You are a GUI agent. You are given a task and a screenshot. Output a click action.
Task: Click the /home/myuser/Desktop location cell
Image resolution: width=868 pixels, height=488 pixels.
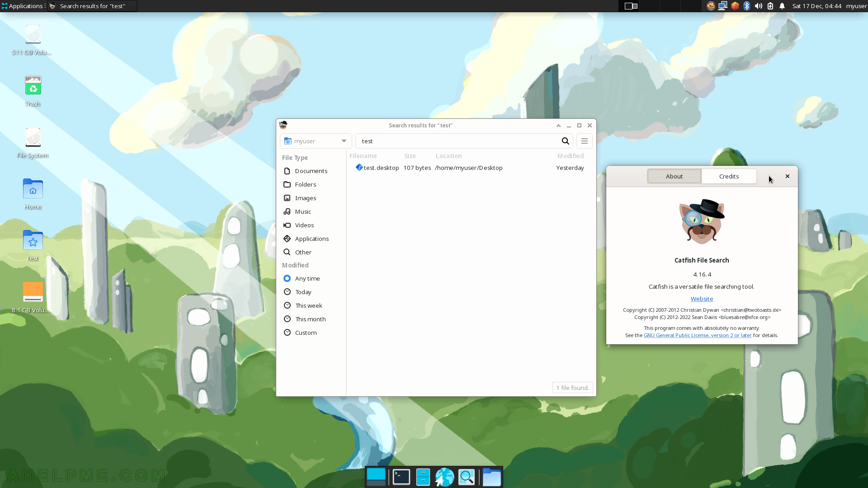pos(469,168)
